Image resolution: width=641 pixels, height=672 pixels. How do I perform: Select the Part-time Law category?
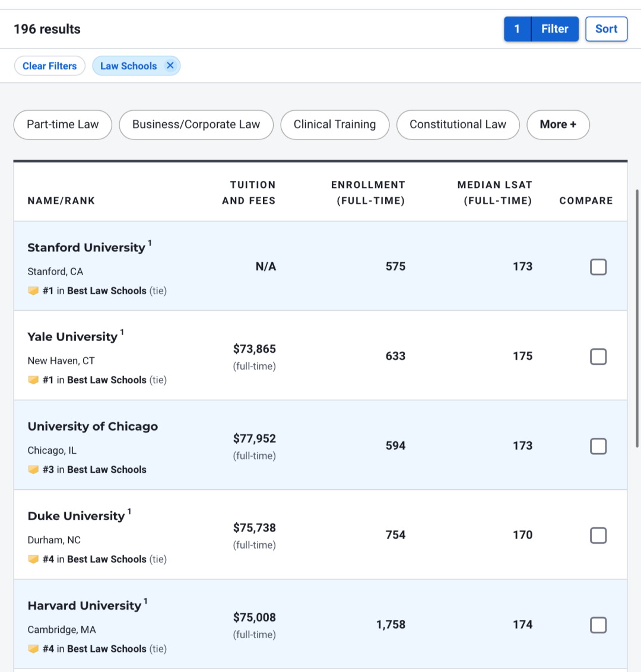point(62,125)
